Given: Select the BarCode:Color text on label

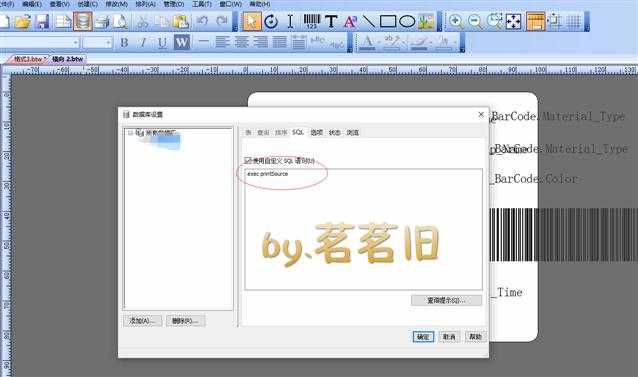Looking at the screenshot, I should [x=535, y=179].
